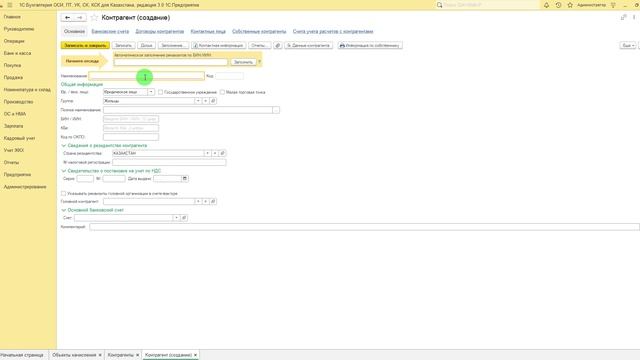The width and height of the screenshot is (640, 360).
Task: Open notifications bell icon
Action: [547, 5]
